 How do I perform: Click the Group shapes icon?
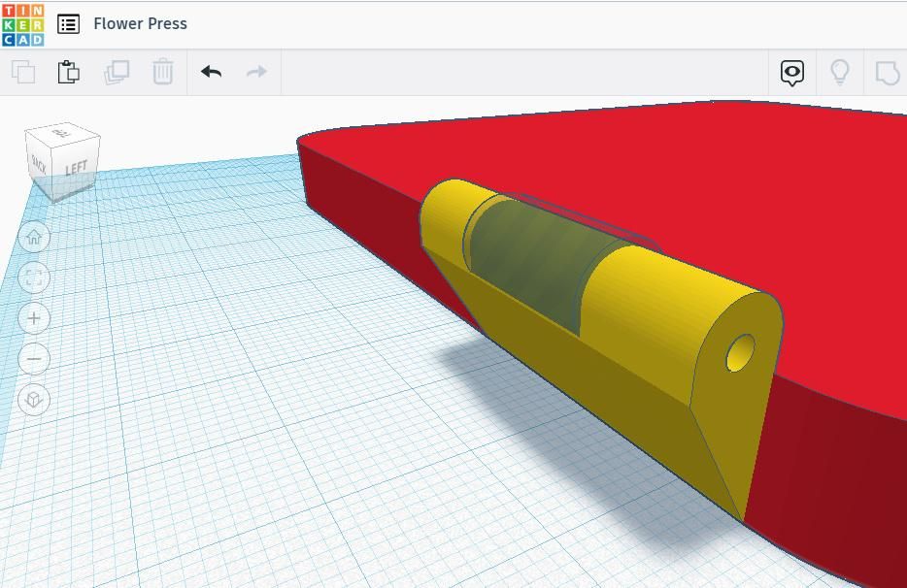coord(888,73)
